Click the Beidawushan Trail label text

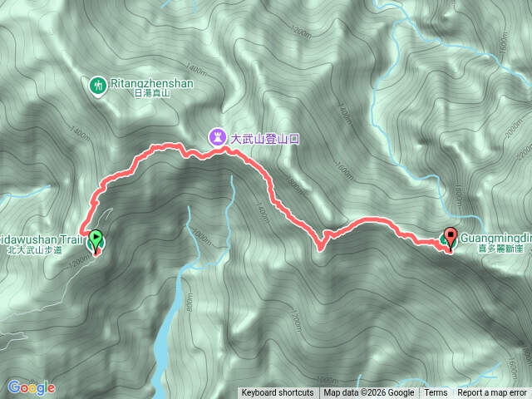(x=41, y=239)
